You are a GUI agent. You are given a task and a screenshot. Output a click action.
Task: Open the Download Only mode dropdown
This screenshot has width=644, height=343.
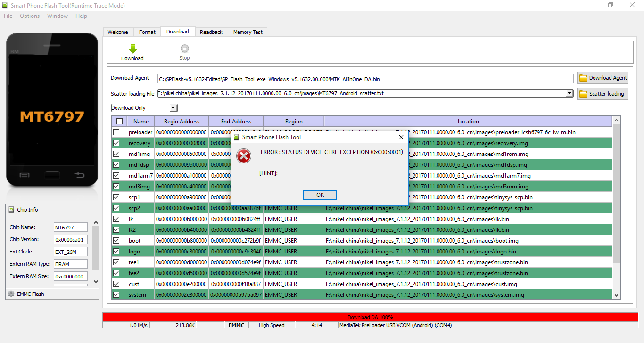tap(173, 108)
